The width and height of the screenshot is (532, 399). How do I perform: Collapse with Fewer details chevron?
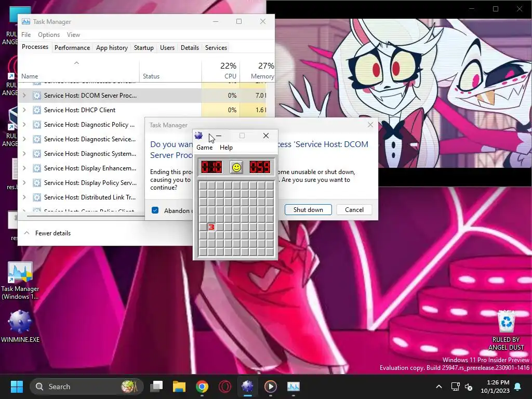pyautogui.click(x=27, y=233)
